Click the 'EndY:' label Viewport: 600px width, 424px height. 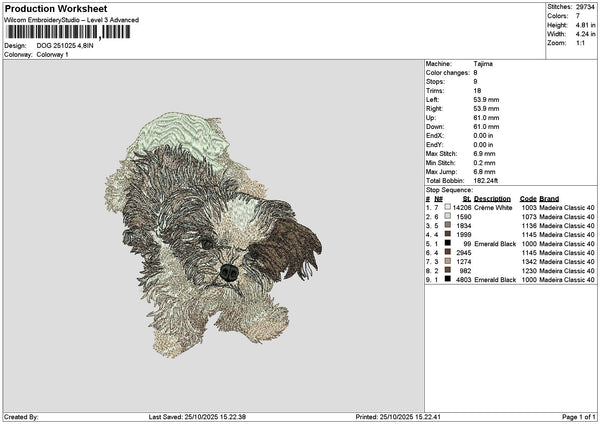pos(435,145)
